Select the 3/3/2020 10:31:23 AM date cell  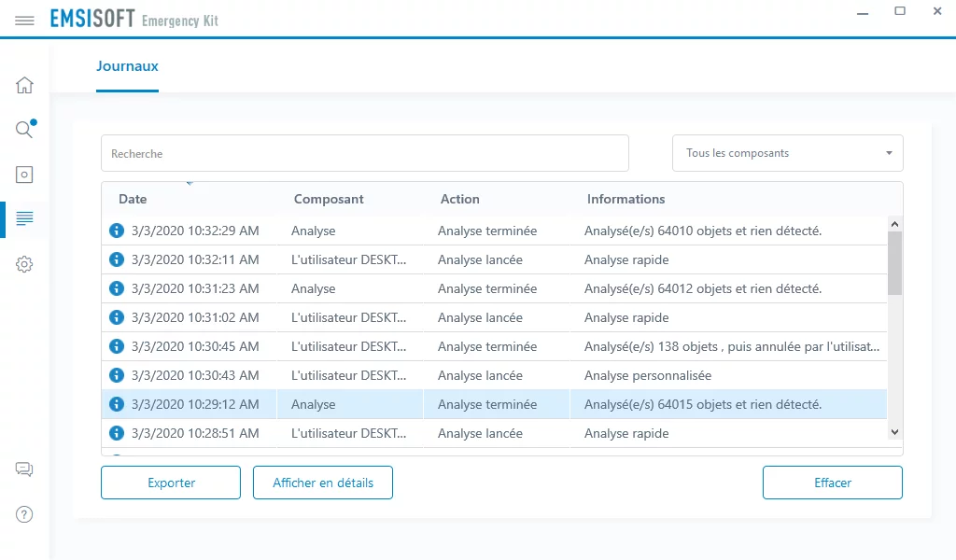[195, 288]
